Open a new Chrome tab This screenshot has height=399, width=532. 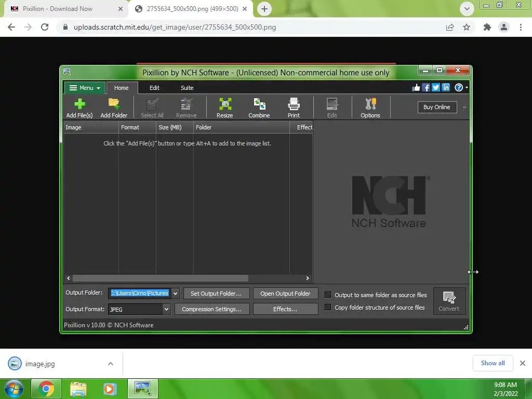264,9
